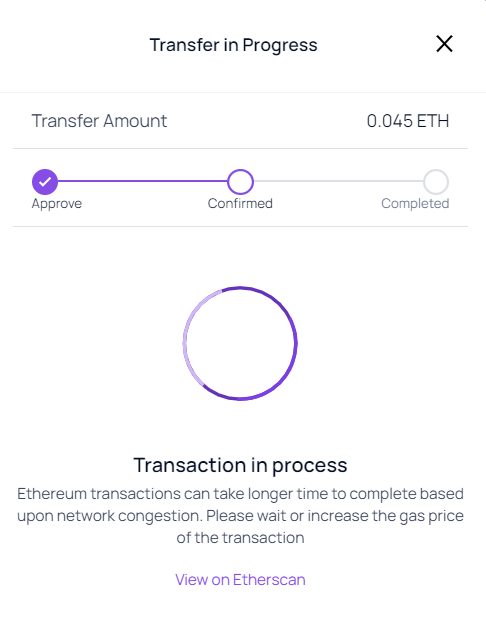Select the Confirmed step circle

point(240,182)
